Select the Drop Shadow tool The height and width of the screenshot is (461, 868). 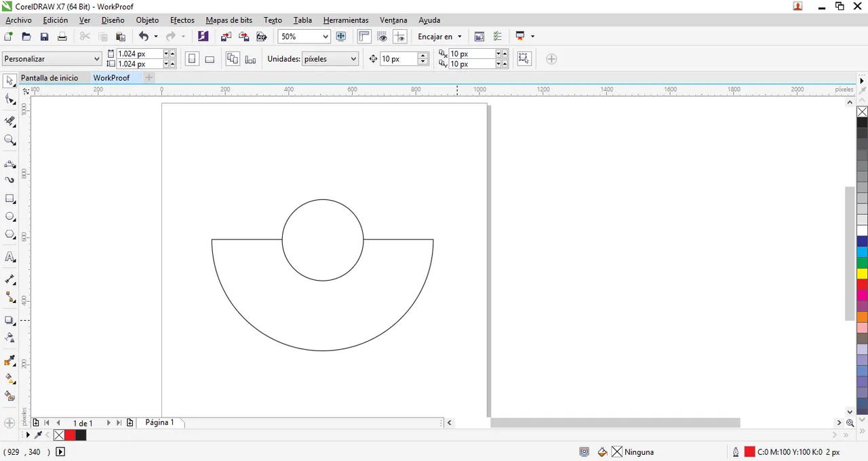click(9, 320)
